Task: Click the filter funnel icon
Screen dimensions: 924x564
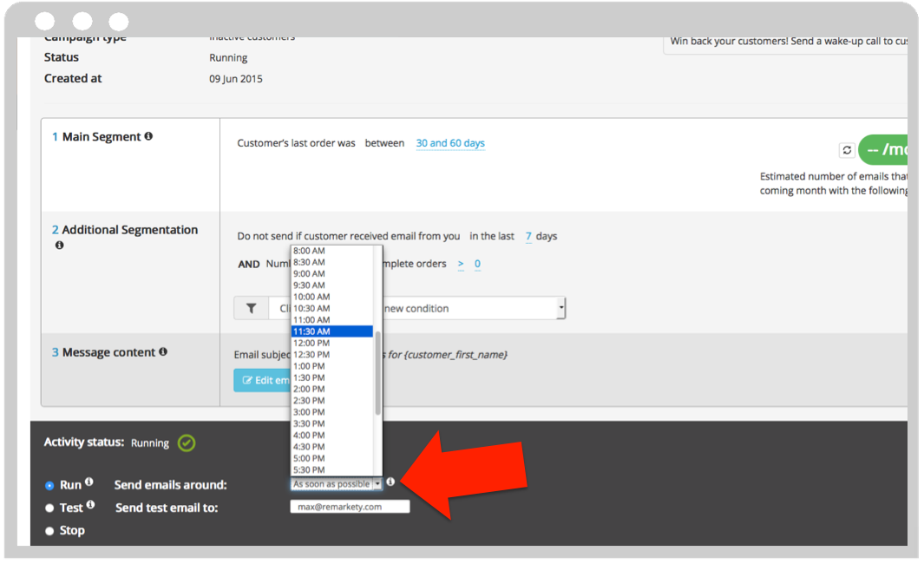Action: (251, 308)
